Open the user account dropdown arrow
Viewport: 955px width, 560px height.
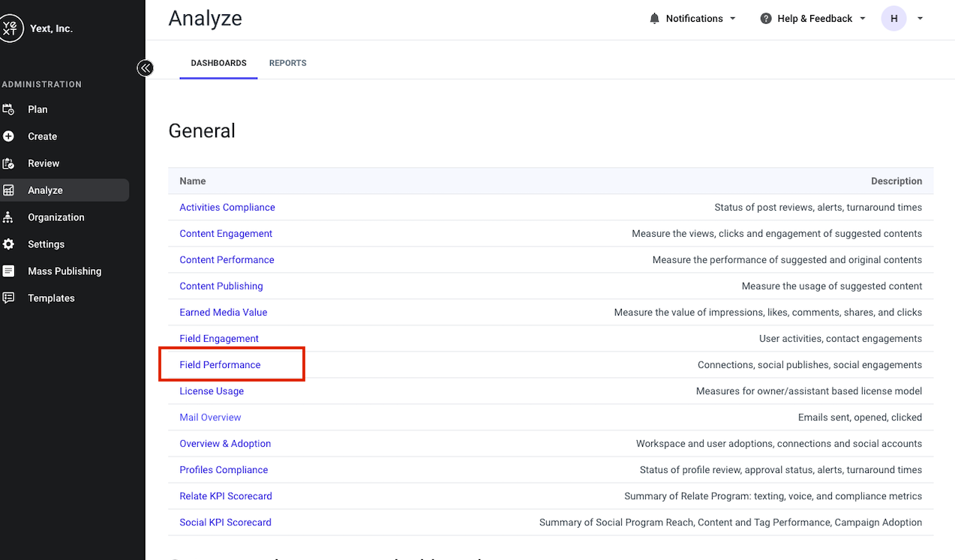[x=920, y=19]
